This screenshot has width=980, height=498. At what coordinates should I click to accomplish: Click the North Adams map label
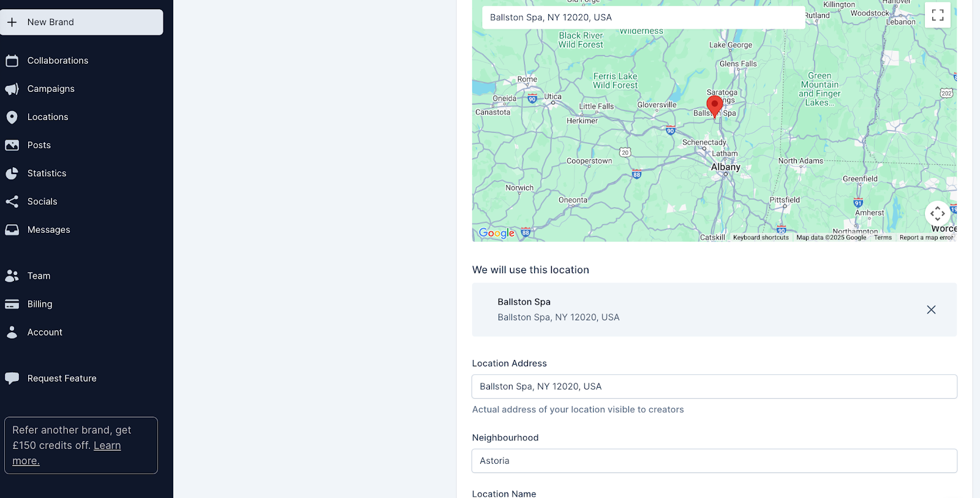pos(801,161)
